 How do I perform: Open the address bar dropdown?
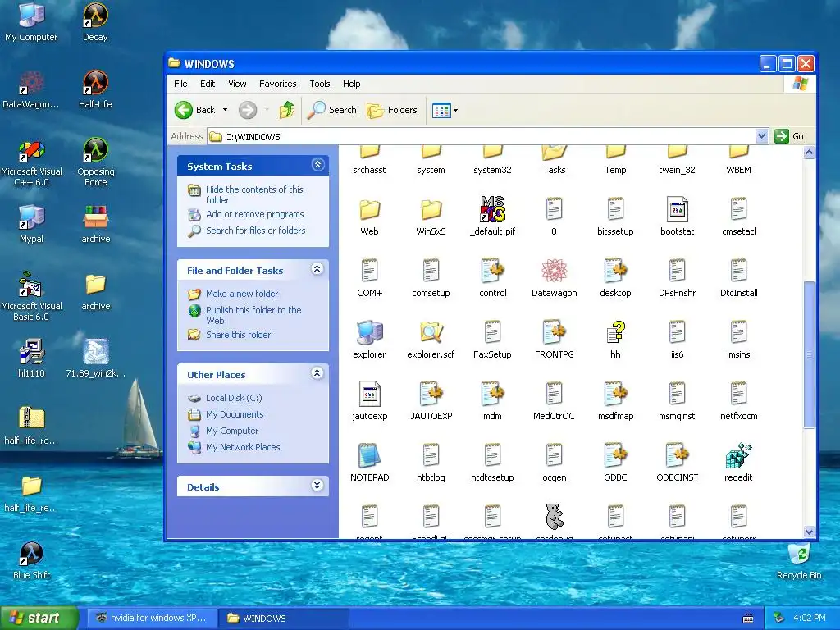click(x=762, y=136)
